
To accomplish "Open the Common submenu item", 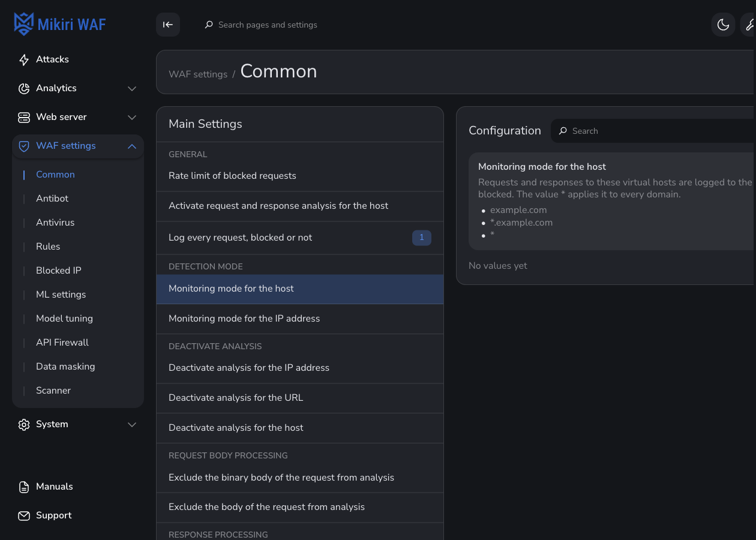I will click(x=55, y=175).
